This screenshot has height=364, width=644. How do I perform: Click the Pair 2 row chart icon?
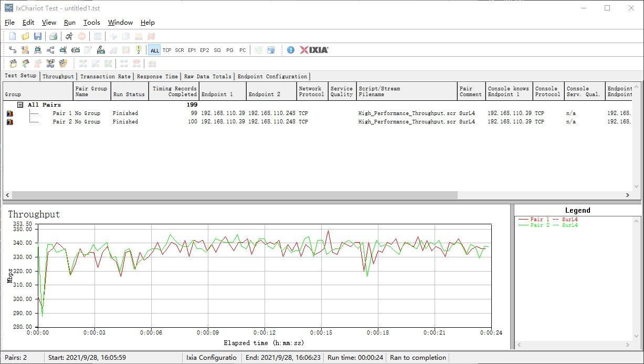(x=10, y=122)
